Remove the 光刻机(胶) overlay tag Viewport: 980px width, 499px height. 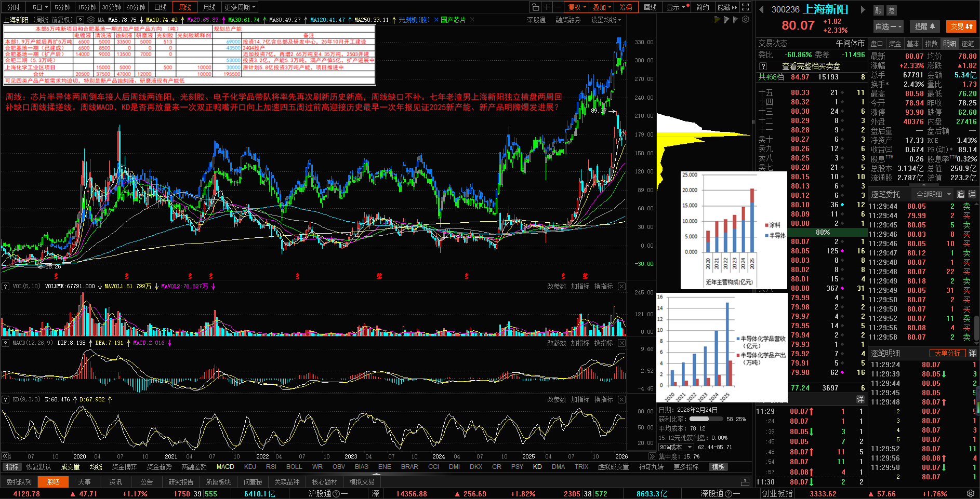[435, 20]
